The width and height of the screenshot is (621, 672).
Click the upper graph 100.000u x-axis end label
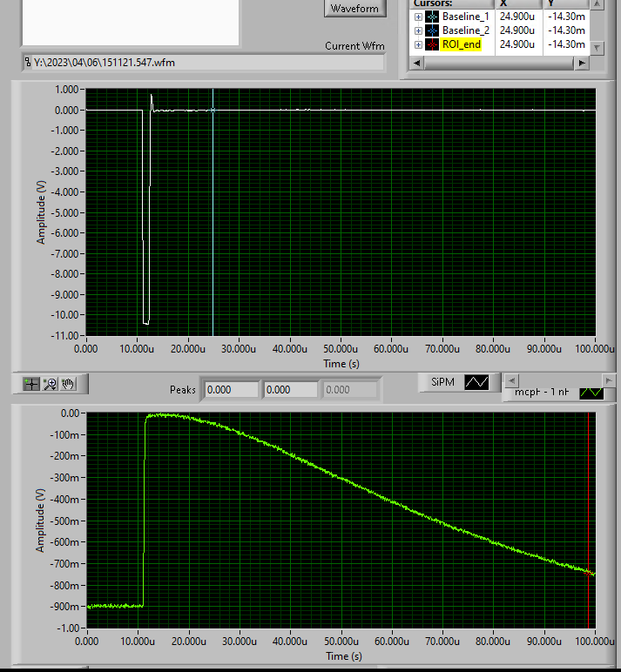(595, 349)
